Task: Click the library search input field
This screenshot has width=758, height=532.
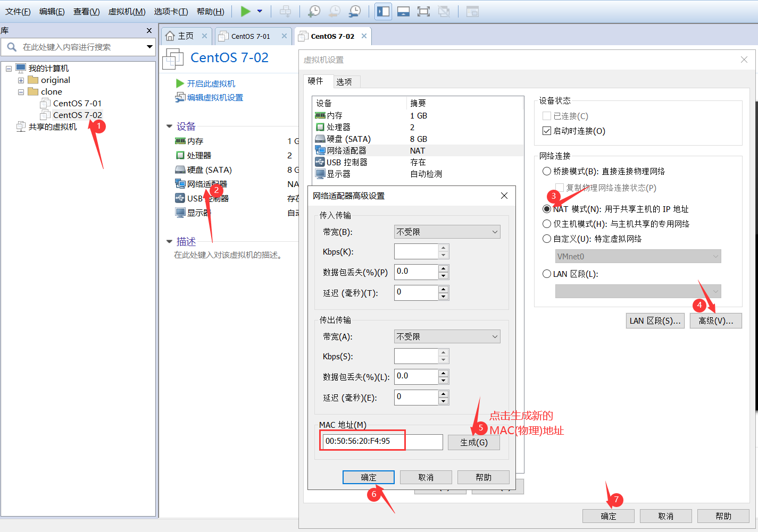Action: [82, 47]
